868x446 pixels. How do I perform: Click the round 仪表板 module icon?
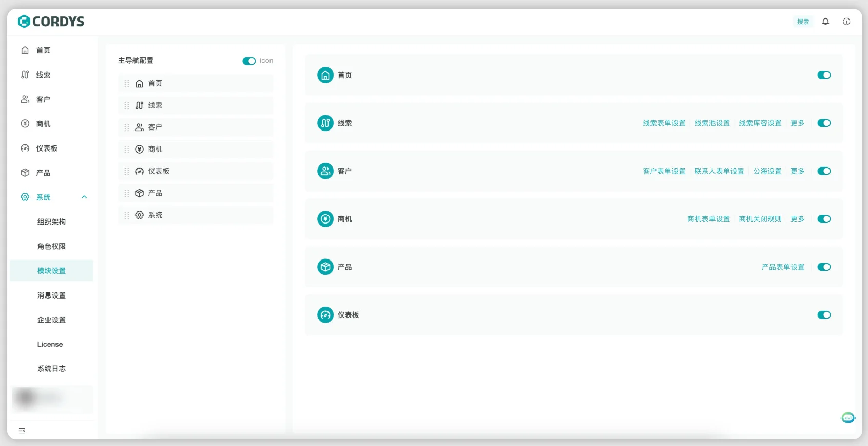point(325,315)
